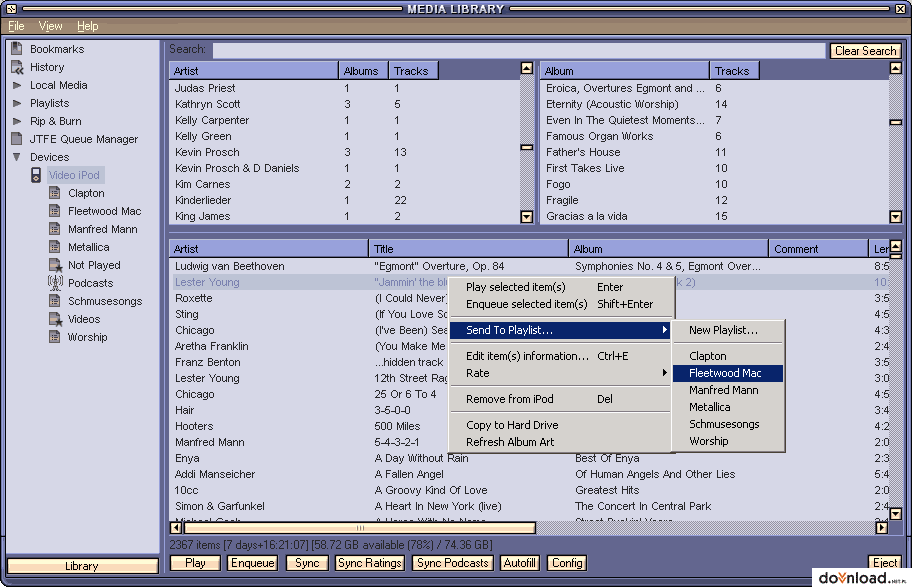
Task: Open the Help menu
Action: pos(88,26)
